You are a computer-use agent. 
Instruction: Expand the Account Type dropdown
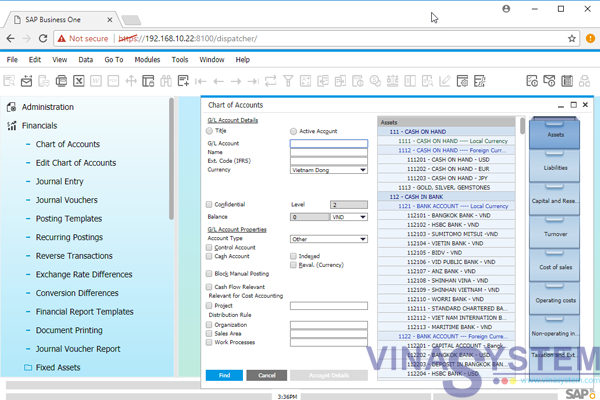click(329, 239)
